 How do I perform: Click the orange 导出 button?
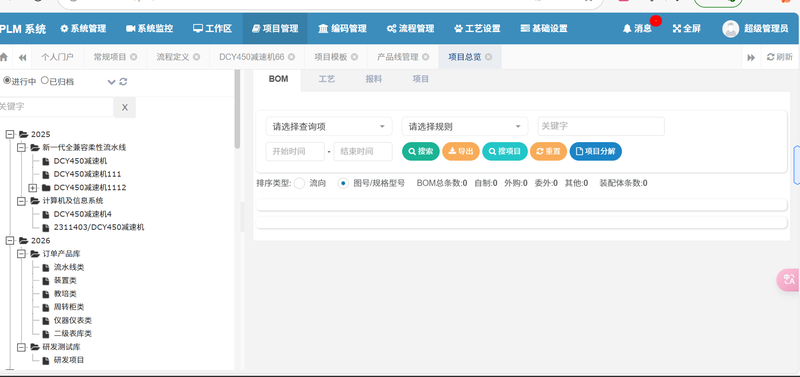(461, 152)
